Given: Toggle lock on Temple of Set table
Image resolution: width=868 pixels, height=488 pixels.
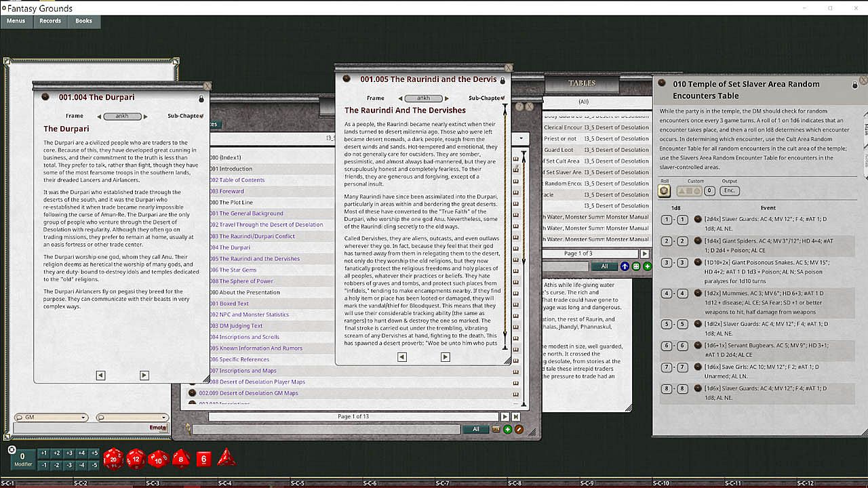Looking at the screenshot, I should tap(854, 85).
